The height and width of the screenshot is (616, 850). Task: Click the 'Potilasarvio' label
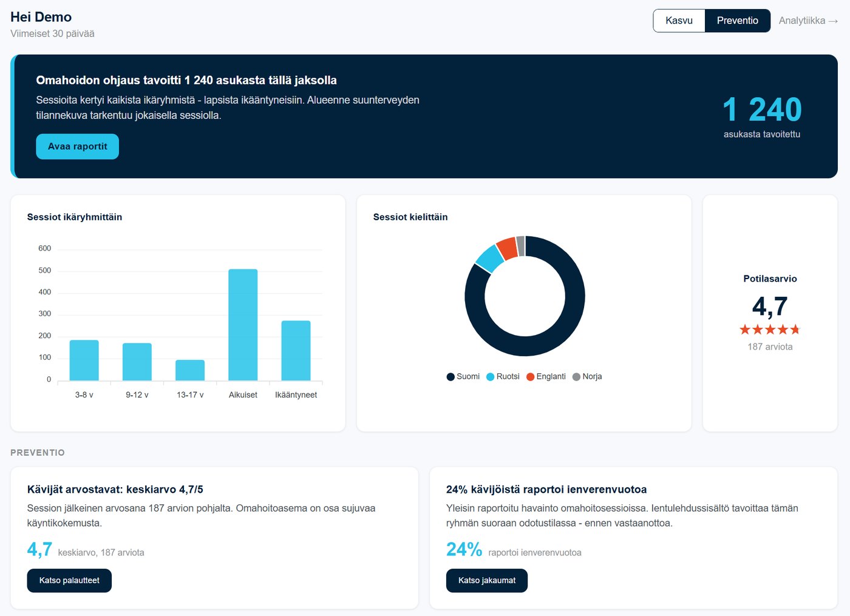tap(770, 279)
